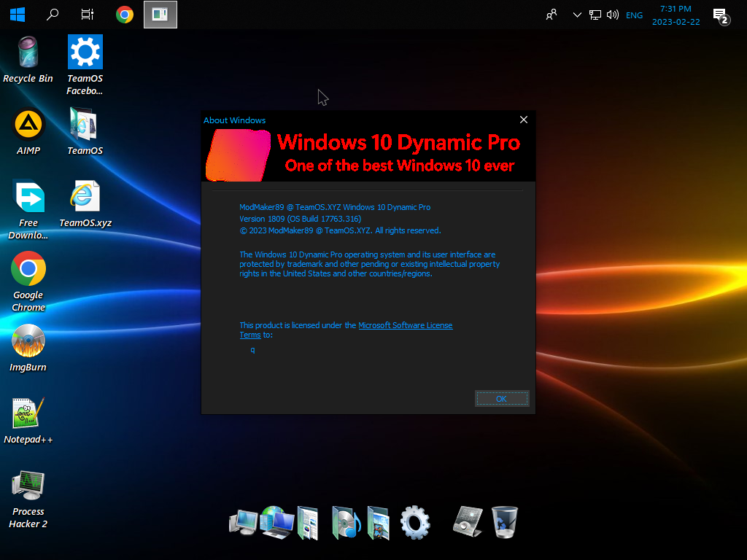This screenshot has height=560, width=747.
Task: Close the About Windows dialog
Action: tap(524, 120)
